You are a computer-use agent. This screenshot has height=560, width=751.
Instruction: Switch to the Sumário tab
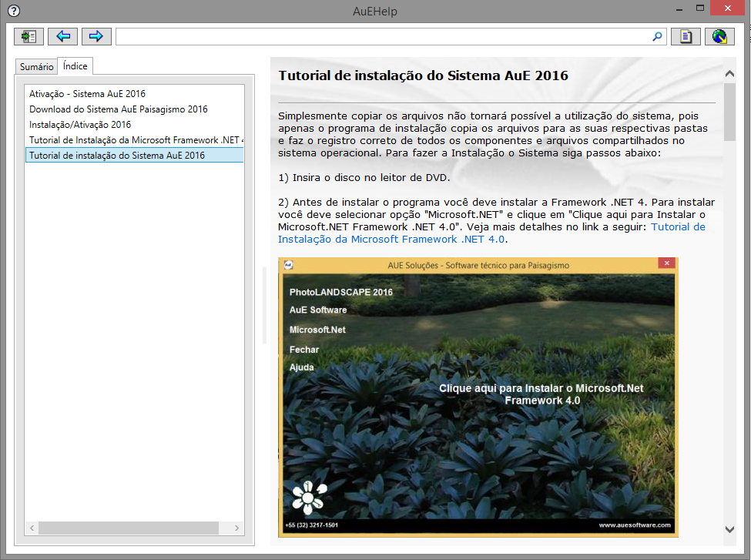coord(36,67)
